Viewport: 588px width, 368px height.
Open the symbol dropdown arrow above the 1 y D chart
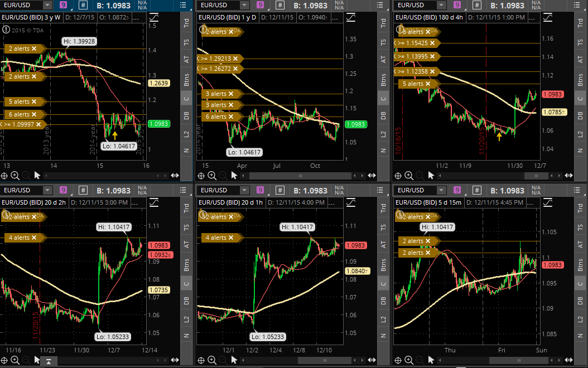coord(244,5)
